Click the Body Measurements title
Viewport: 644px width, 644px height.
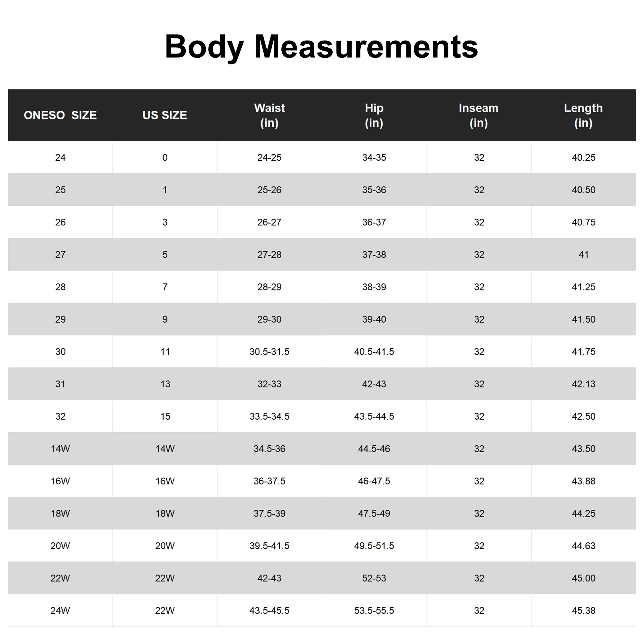[x=321, y=46]
